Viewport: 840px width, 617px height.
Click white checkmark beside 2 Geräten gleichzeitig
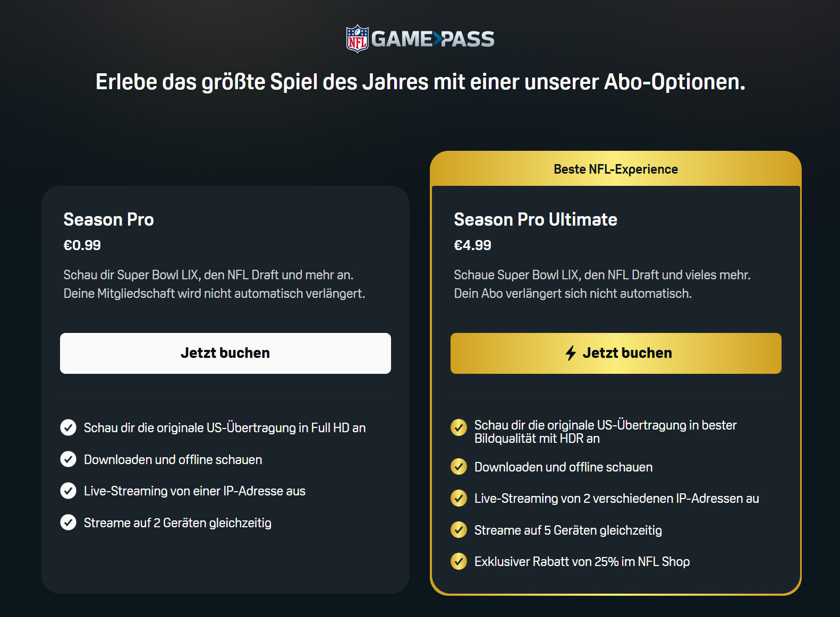click(68, 522)
